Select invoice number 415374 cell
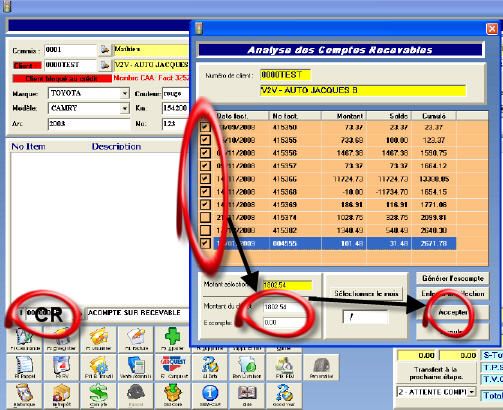 pyautogui.click(x=295, y=217)
